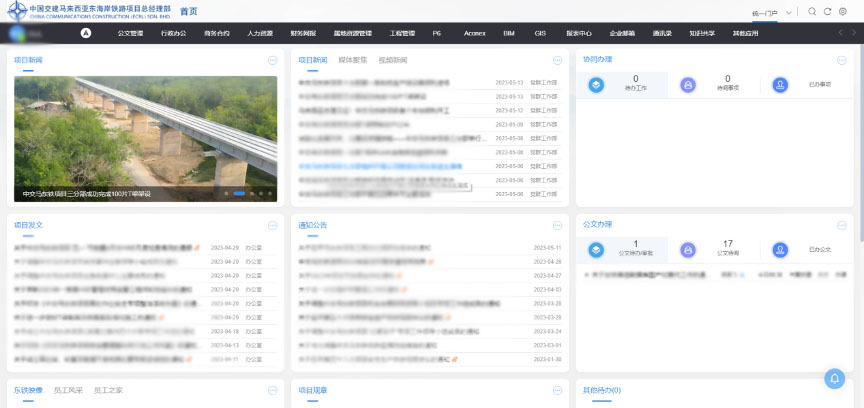Open the 报表中心 menu item
Screen dimensions: 864x408
coord(578,33)
